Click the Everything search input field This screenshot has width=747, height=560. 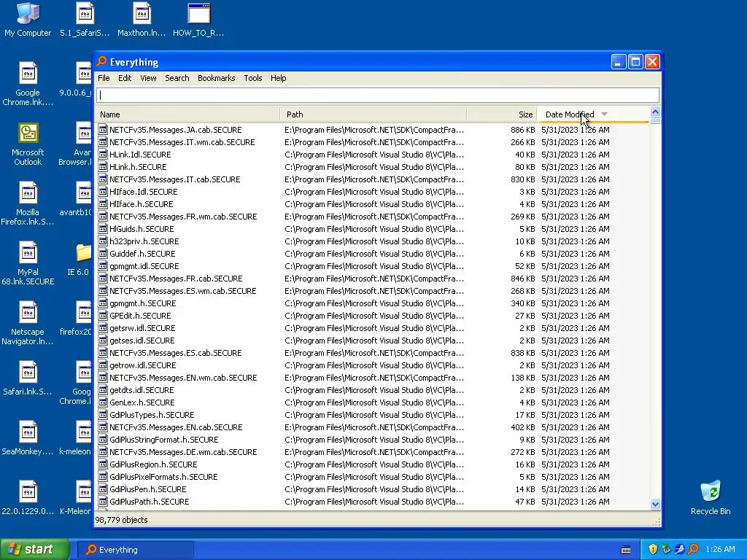(x=378, y=95)
